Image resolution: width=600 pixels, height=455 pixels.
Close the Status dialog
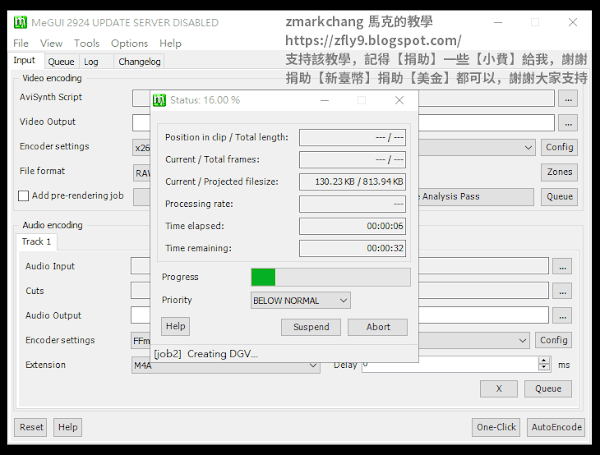tap(399, 100)
